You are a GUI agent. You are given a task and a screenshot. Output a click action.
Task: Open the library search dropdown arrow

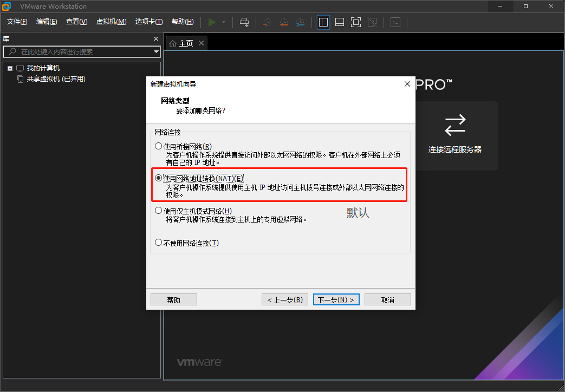pos(156,52)
